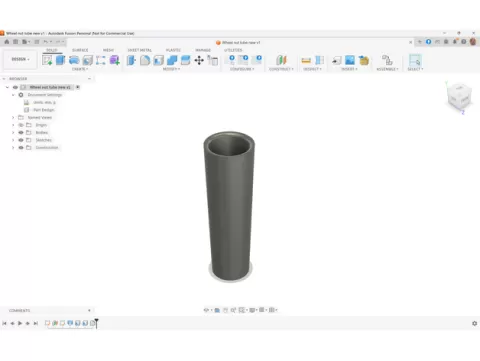Expand the Named Views folder
The height and width of the screenshot is (361, 480).
point(13,117)
